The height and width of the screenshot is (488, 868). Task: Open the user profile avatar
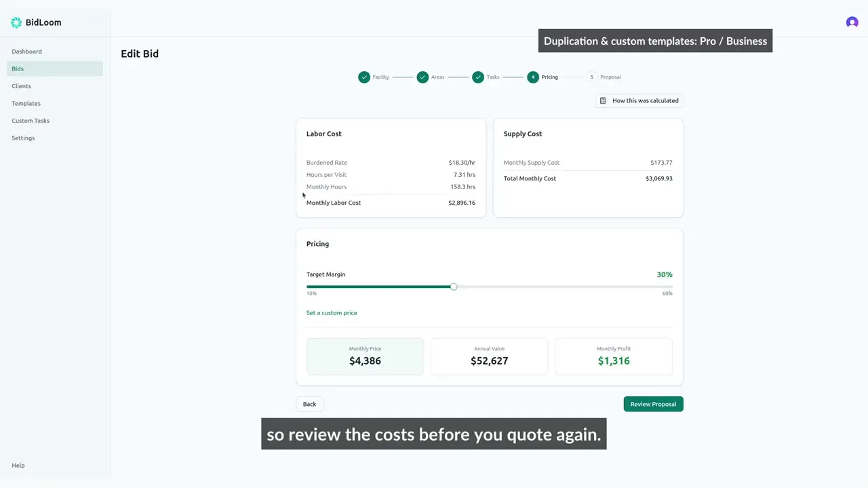click(x=852, y=22)
